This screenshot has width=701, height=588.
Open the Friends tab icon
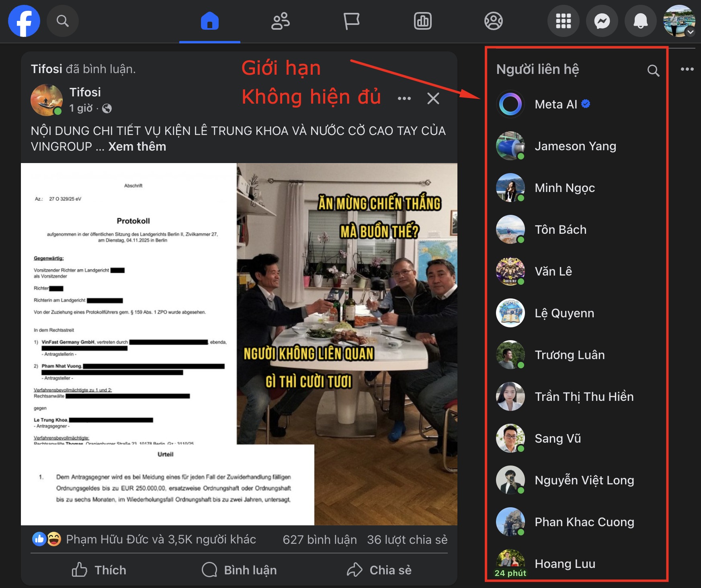tap(281, 21)
